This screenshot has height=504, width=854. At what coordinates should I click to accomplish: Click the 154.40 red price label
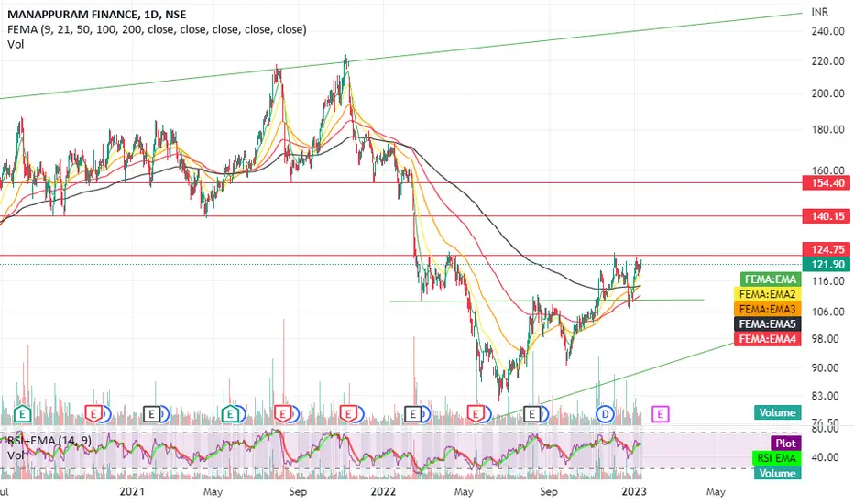tap(827, 183)
